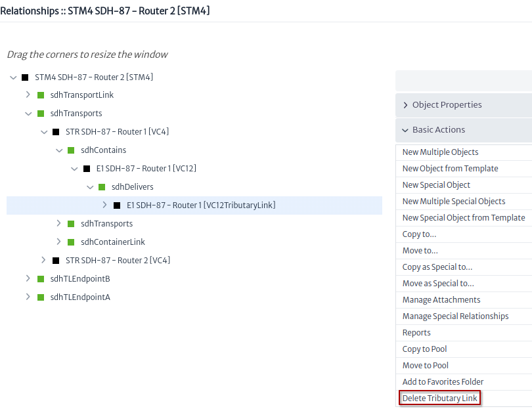Open Manage Special Relationships
532x409 pixels.
(464, 316)
